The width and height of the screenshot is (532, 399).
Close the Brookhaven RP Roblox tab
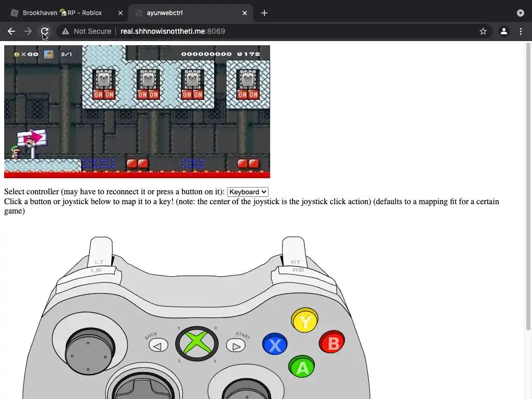[x=121, y=13]
